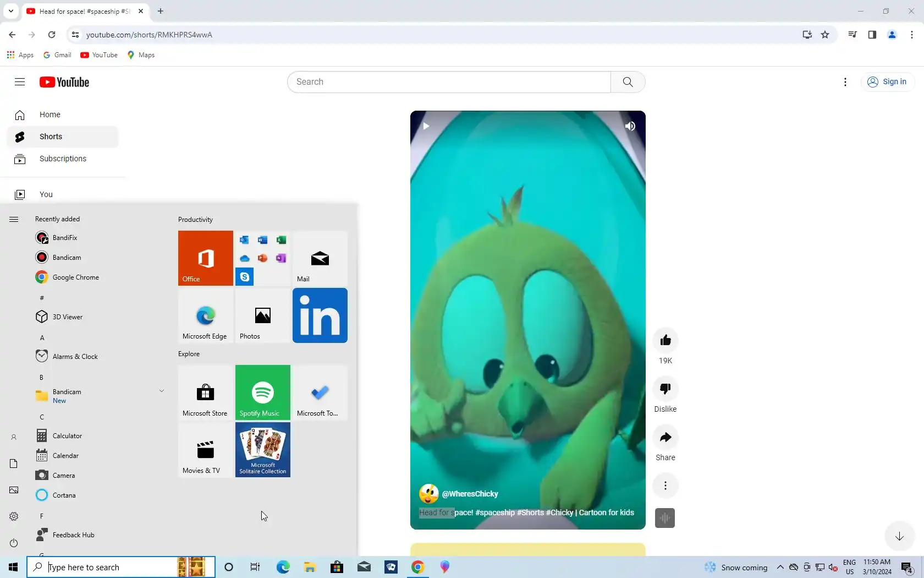Open Gmail bookmark
This screenshot has height=578, width=924.
57,55
